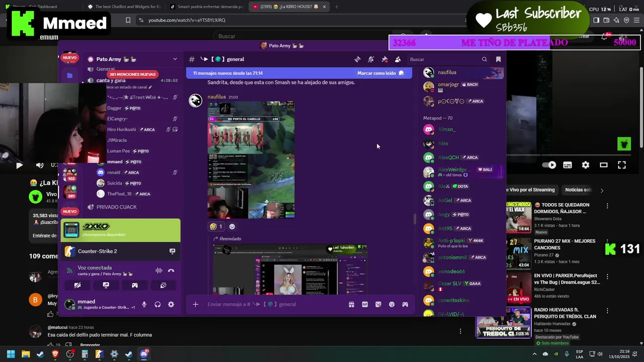Viewport: 644px width, 362px height.
Task: Show more YouTube chips with arrow
Action: [602, 190]
